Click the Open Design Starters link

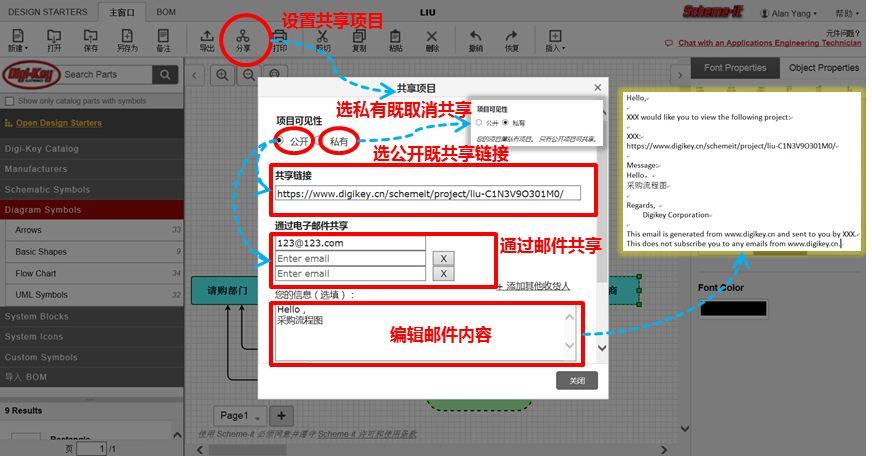click(58, 123)
